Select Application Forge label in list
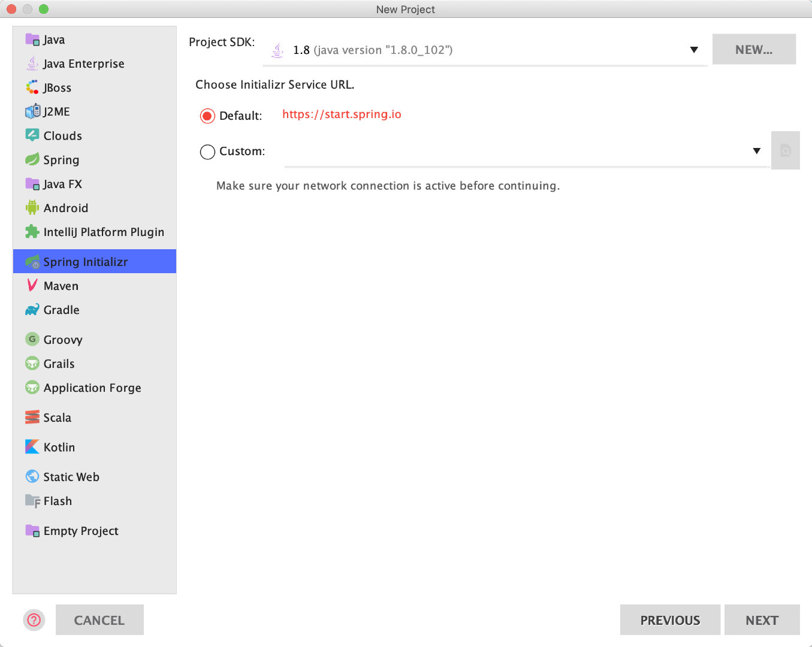Viewport: 812px width, 647px height. click(x=92, y=388)
